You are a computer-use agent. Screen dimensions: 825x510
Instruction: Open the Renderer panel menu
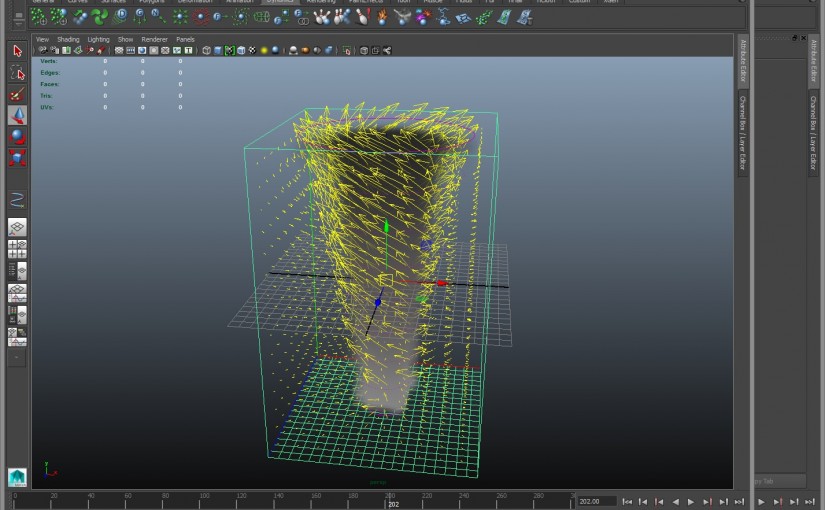pos(154,39)
